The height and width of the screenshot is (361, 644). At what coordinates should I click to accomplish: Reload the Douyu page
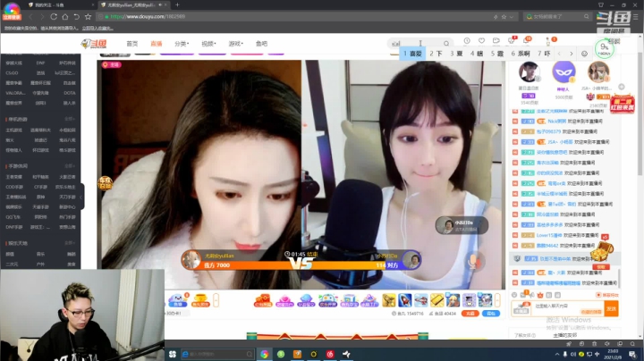[54, 17]
